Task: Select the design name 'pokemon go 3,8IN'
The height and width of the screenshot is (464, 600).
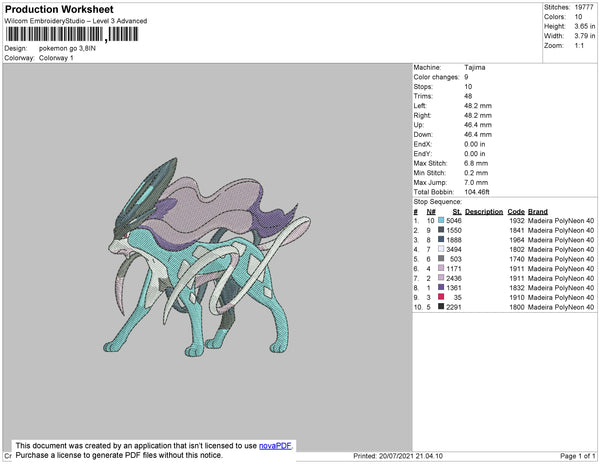Action: pyautogui.click(x=67, y=49)
